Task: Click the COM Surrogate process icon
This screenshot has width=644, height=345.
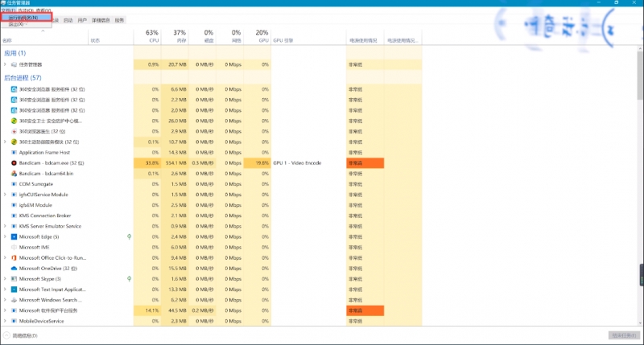Action: point(14,184)
